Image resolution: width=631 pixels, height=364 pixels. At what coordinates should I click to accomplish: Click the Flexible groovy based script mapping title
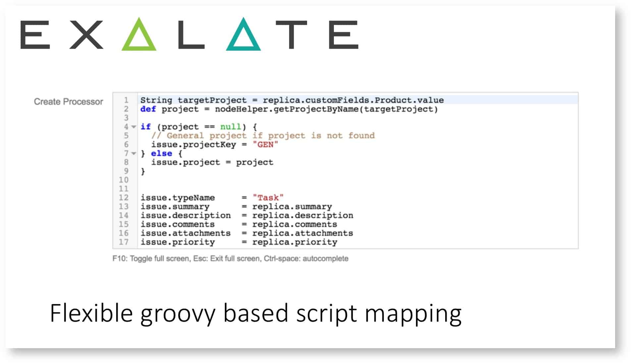coord(255,313)
